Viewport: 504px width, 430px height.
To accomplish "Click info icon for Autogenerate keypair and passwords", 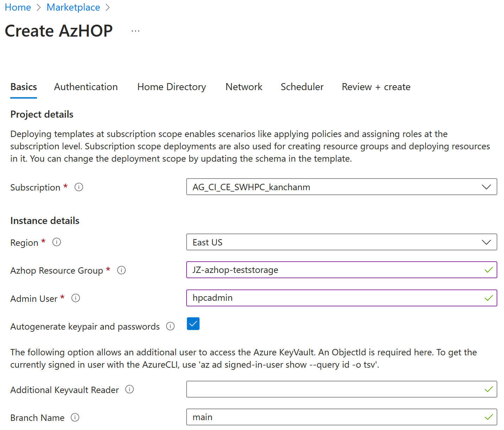I will tap(170, 326).
